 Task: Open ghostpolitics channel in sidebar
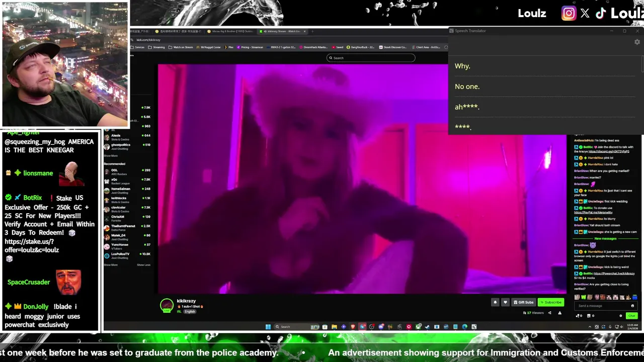(127, 146)
